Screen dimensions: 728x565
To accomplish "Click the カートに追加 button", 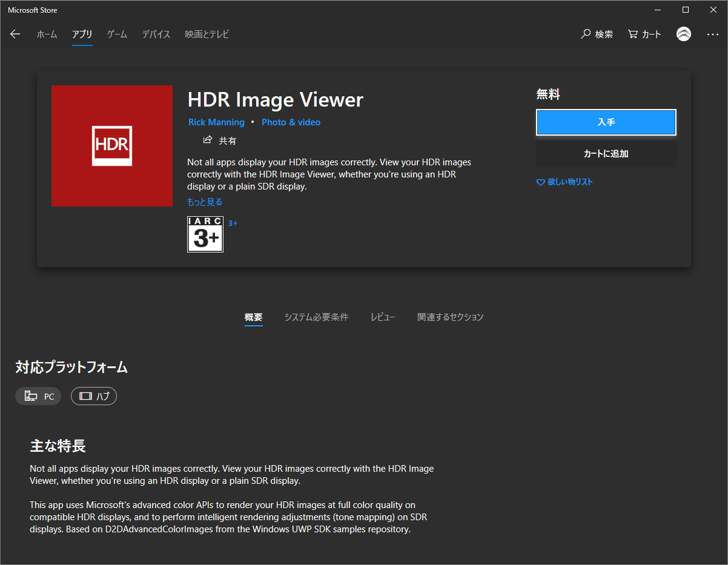I will point(606,154).
